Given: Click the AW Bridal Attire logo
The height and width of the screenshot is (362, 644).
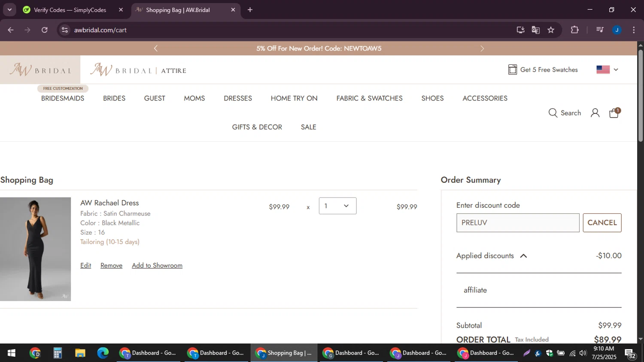Looking at the screenshot, I should coord(138,70).
